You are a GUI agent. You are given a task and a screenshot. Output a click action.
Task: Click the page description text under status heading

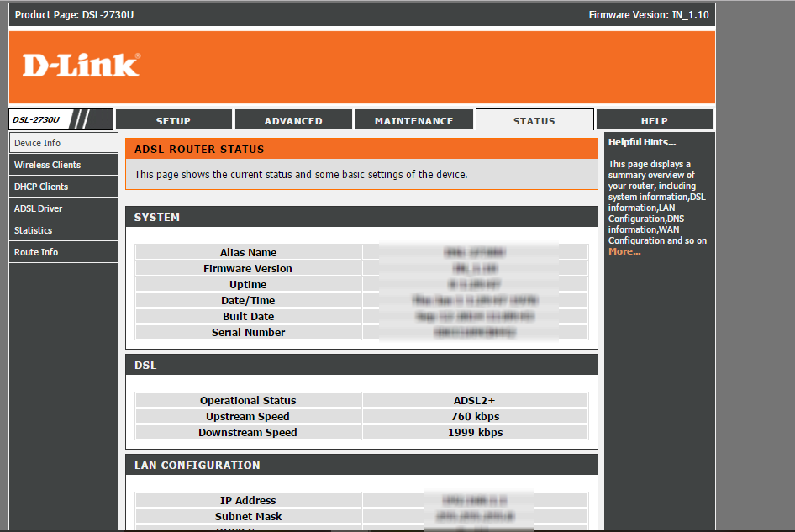[301, 175]
